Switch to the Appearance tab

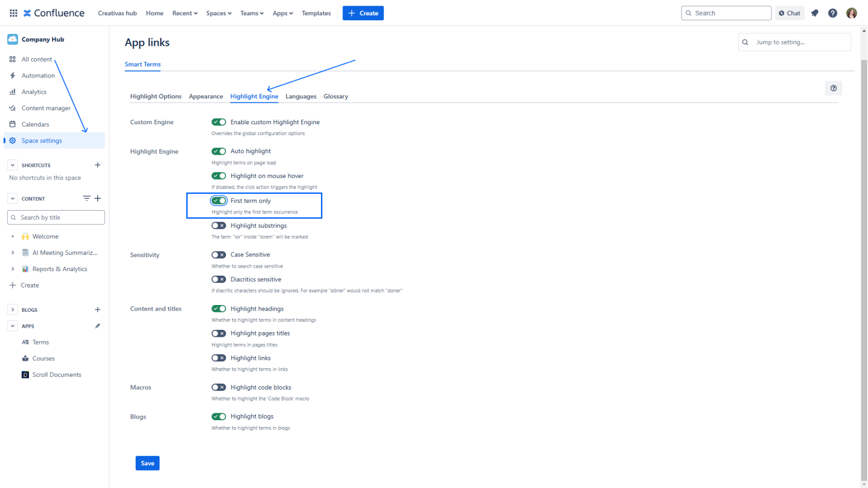[206, 96]
